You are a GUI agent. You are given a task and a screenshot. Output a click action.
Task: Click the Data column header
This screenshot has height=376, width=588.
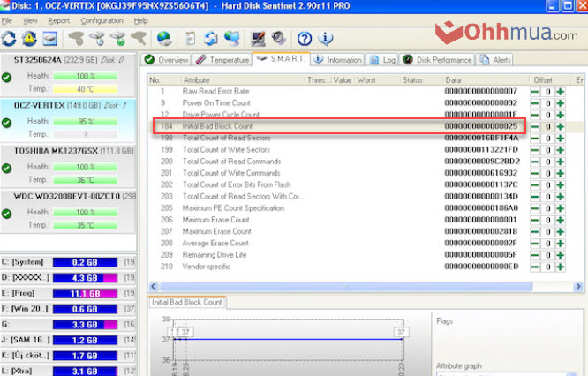[x=486, y=80]
